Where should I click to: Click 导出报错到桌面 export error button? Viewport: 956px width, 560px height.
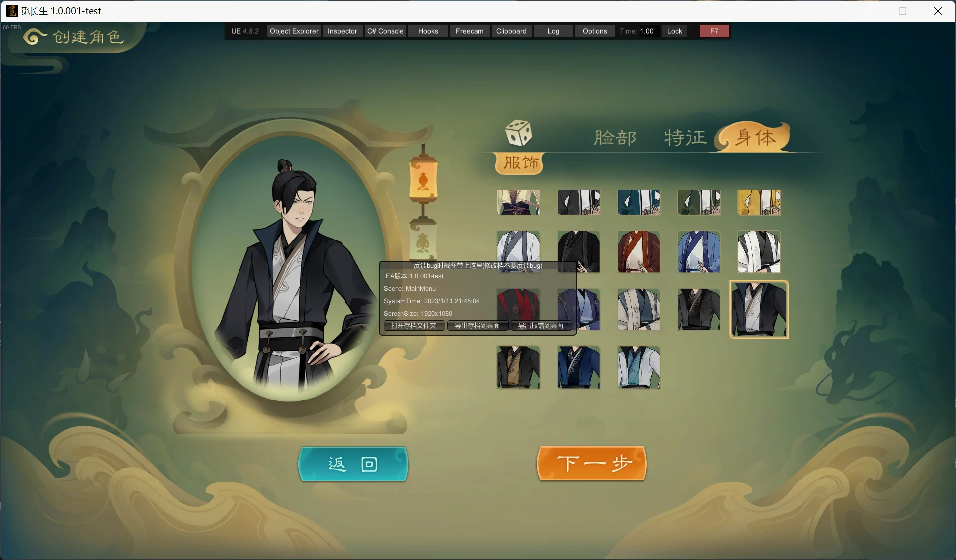(541, 325)
